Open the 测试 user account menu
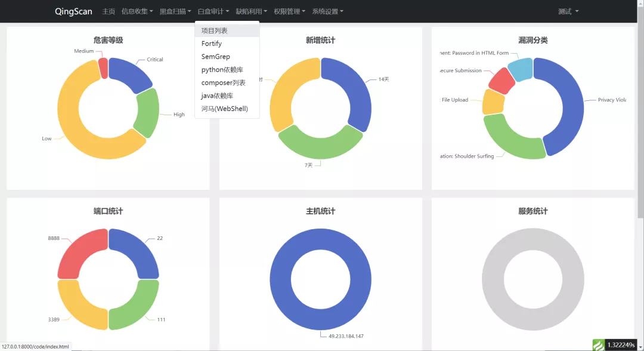The height and width of the screenshot is (351, 644). point(567,11)
